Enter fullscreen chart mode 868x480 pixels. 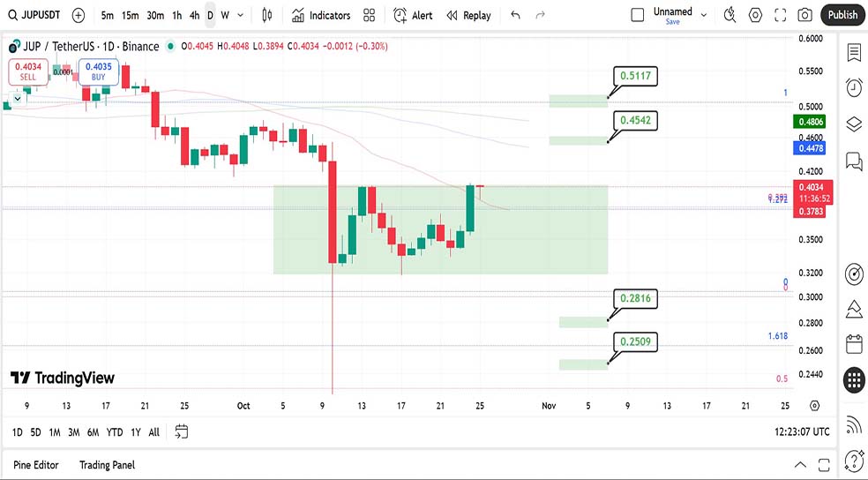click(x=780, y=15)
